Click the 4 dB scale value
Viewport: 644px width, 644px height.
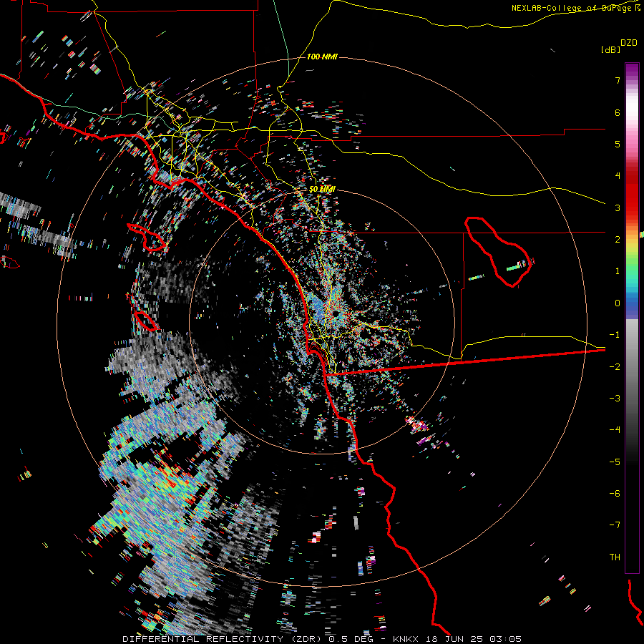click(x=618, y=176)
